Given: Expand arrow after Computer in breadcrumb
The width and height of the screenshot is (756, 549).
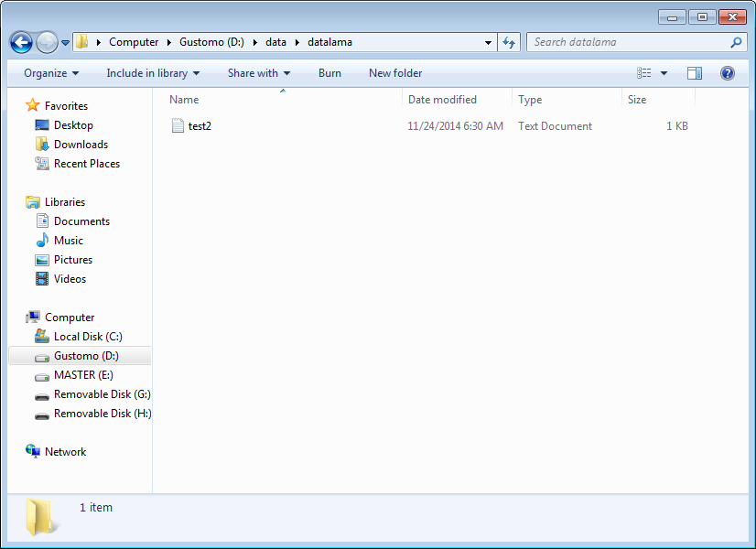Looking at the screenshot, I should (x=169, y=42).
